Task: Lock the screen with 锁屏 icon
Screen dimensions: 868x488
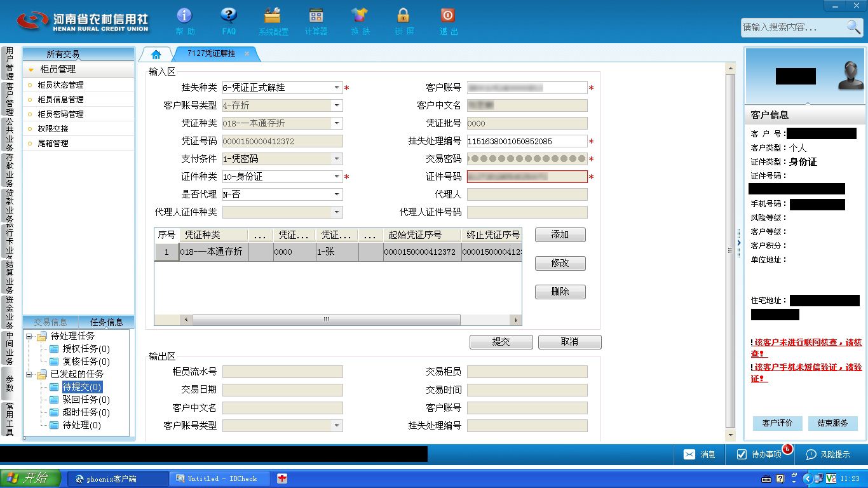Action: coord(403,15)
